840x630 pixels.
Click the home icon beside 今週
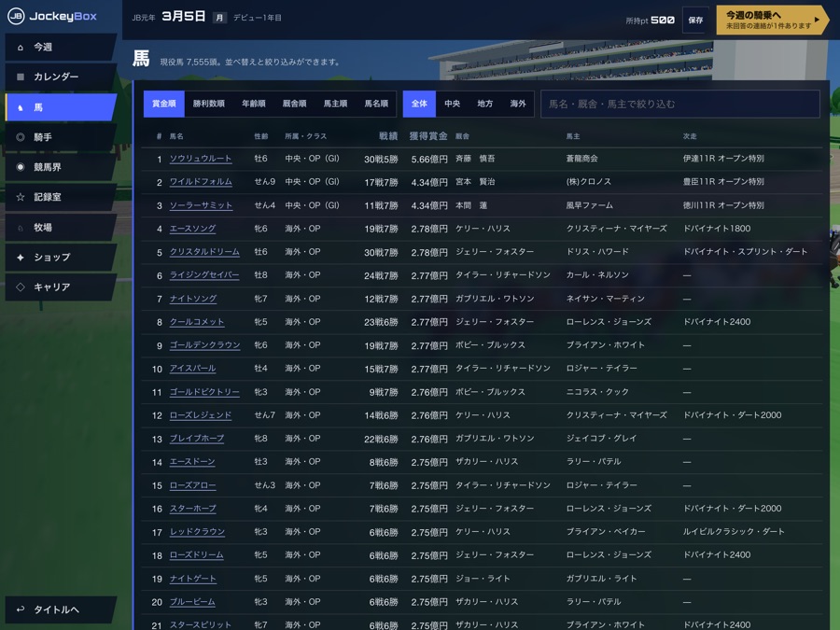tap(21, 48)
